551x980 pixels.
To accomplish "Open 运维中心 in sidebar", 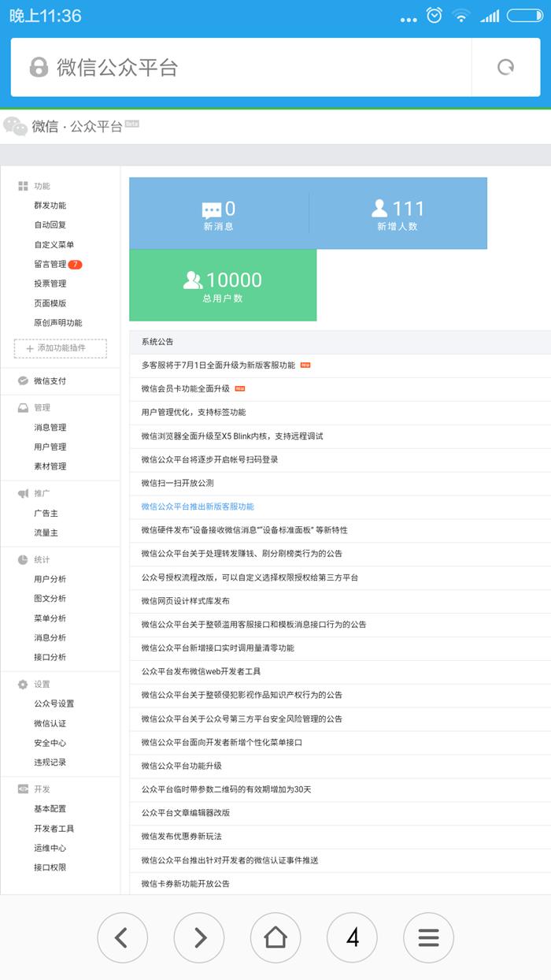I will pyautogui.click(x=50, y=848).
